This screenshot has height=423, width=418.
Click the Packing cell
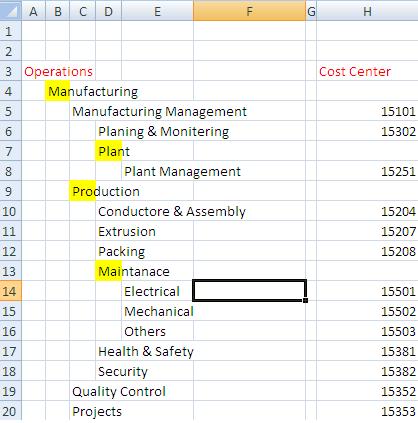tap(121, 251)
